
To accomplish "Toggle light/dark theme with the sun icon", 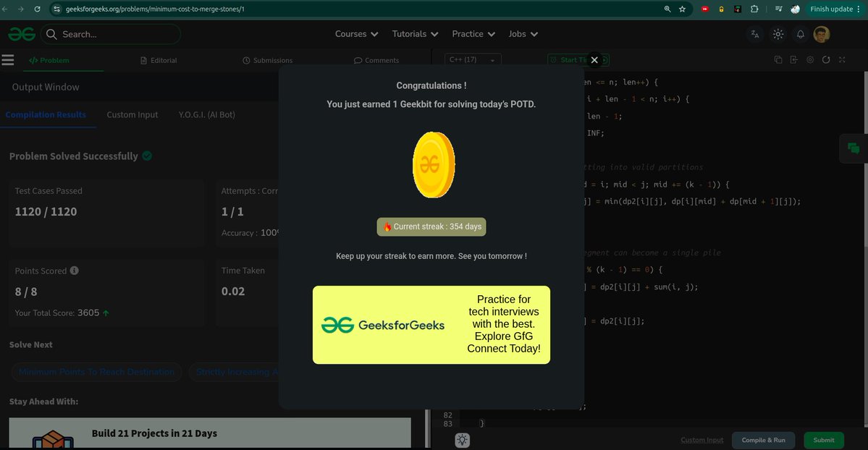I will pyautogui.click(x=778, y=34).
